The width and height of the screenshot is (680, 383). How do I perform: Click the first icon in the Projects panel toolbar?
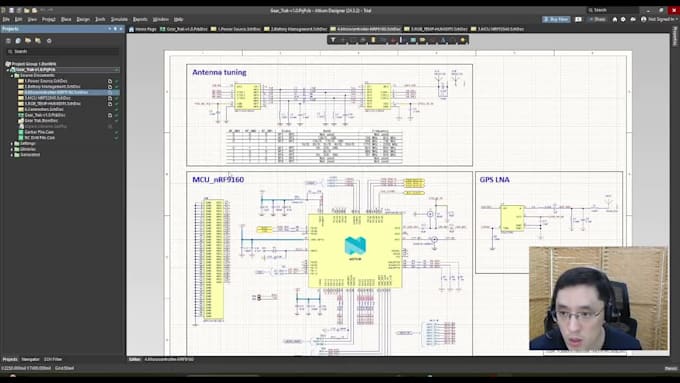point(8,41)
